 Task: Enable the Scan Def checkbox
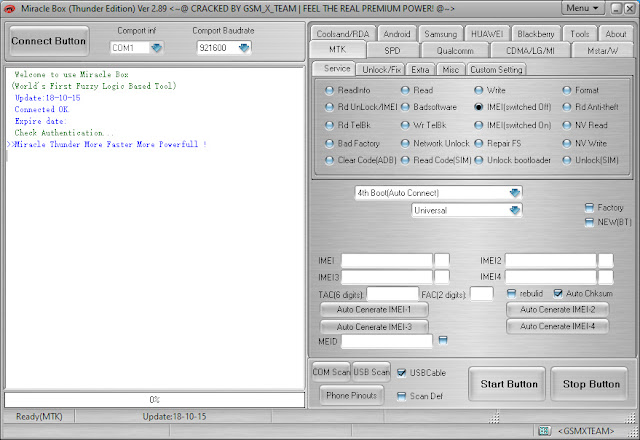click(x=402, y=396)
